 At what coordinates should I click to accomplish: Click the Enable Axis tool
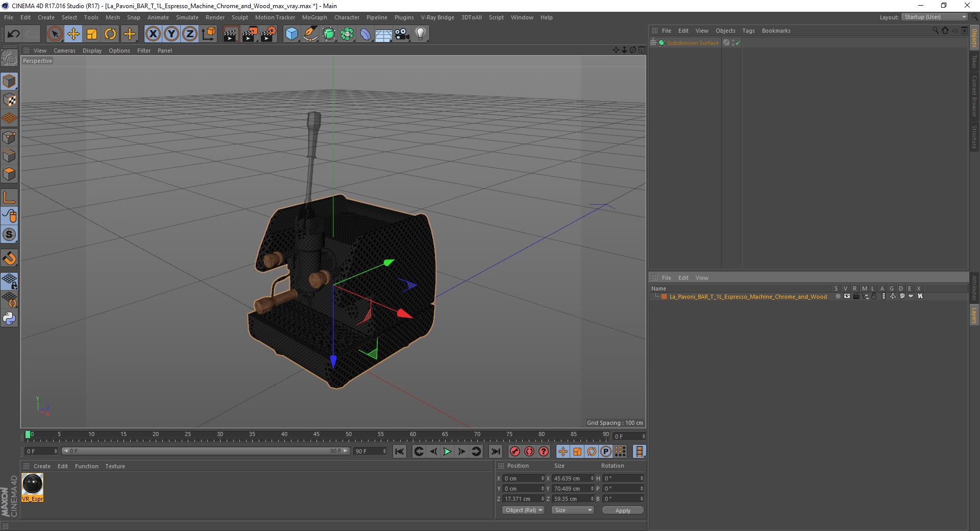[9, 198]
